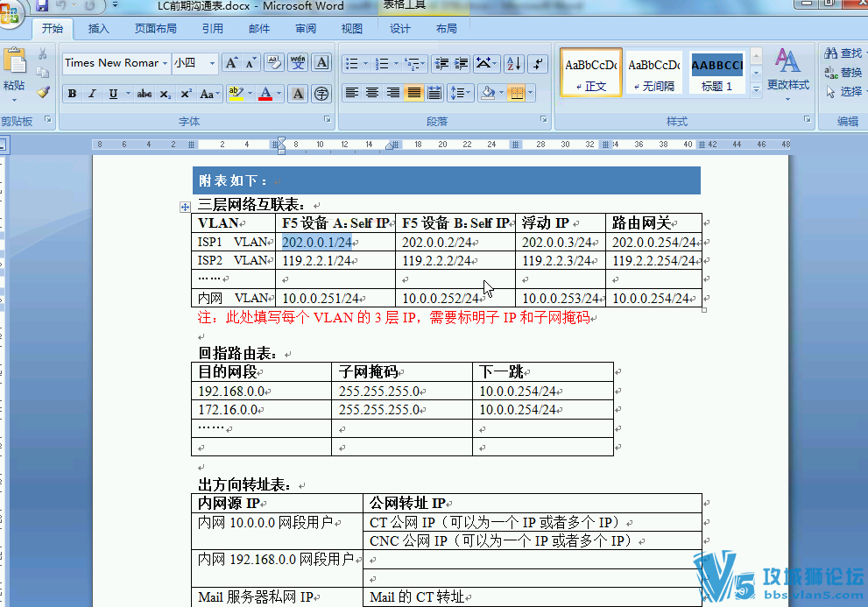Open the 页面布局 ribbon tab
The height and width of the screenshot is (607, 868).
coord(155,28)
